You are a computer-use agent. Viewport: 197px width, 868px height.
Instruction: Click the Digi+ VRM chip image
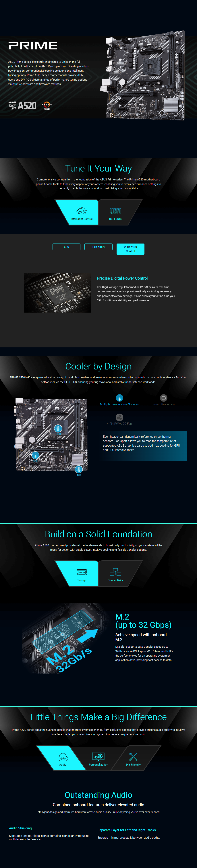(x=58, y=293)
